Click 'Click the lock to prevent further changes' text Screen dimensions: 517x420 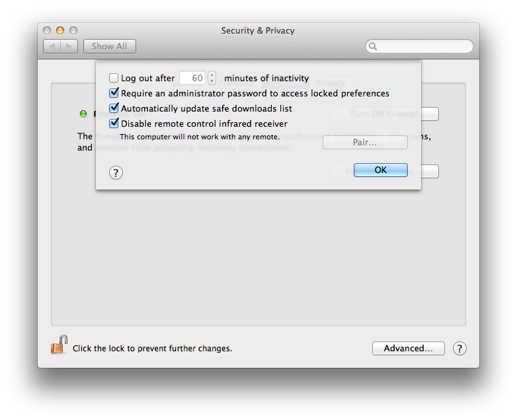pos(152,349)
